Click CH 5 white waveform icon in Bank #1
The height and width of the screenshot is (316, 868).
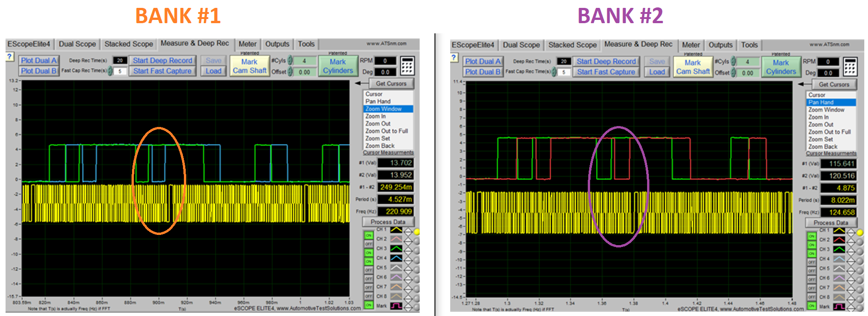(396, 268)
